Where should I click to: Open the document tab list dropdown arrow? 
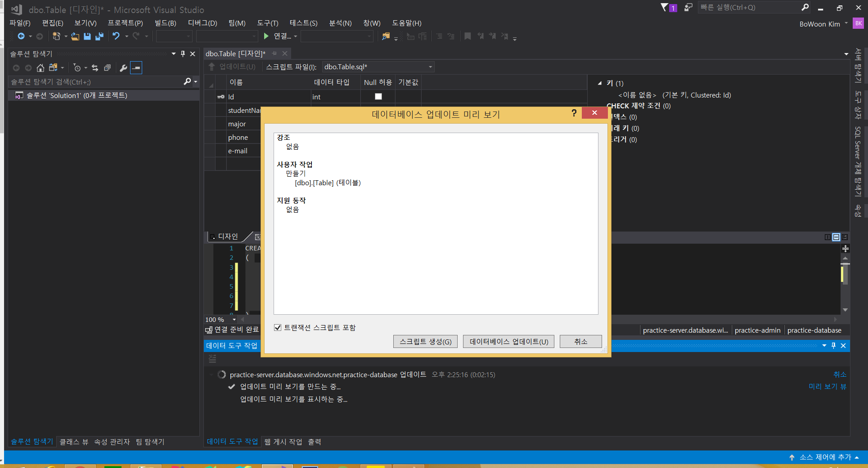tap(846, 54)
